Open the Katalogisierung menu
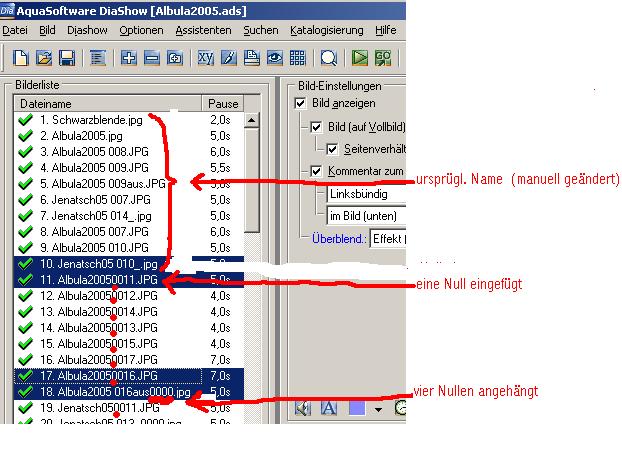Screen dimensions: 622x456 pos(327,31)
